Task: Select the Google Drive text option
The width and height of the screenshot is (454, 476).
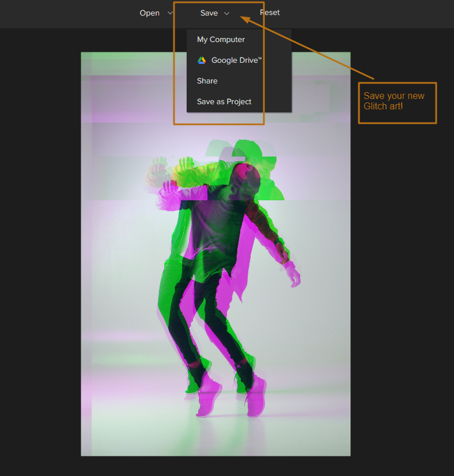Action: pyautogui.click(x=236, y=60)
